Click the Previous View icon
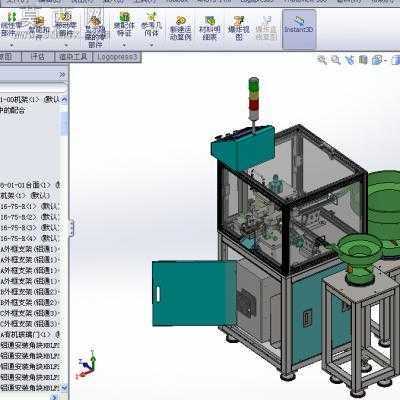The width and height of the screenshot is (400, 400). pyautogui.click(x=350, y=60)
